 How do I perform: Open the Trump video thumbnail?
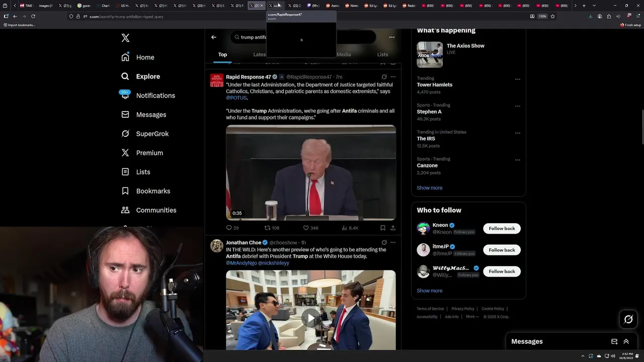point(311,172)
